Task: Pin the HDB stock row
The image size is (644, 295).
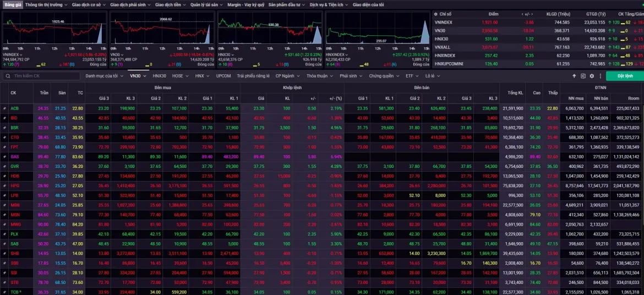Action: (4, 176)
